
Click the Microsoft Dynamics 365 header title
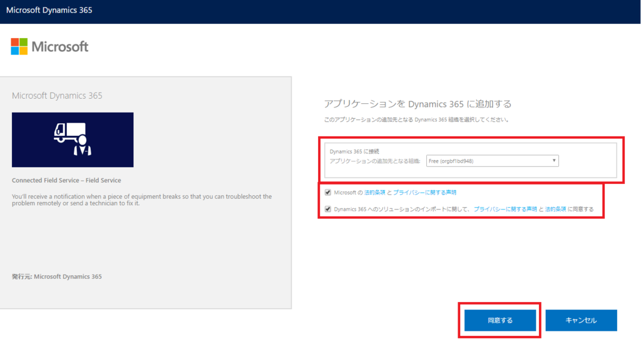coord(49,10)
